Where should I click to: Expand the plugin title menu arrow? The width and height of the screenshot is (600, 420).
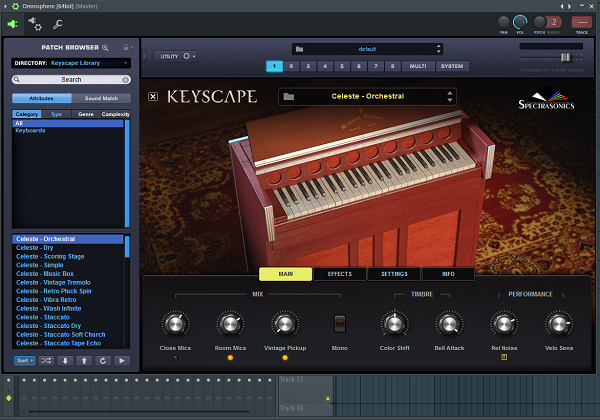pyautogui.click(x=5, y=6)
